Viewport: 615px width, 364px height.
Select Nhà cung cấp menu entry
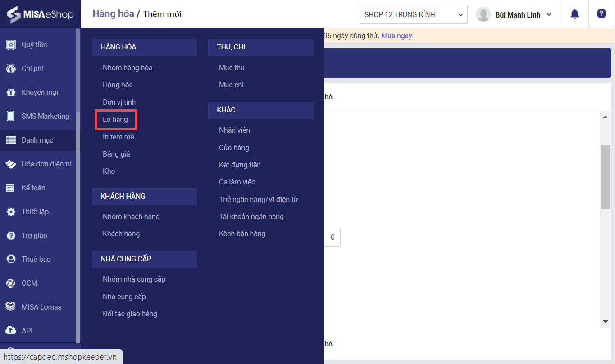tap(124, 297)
